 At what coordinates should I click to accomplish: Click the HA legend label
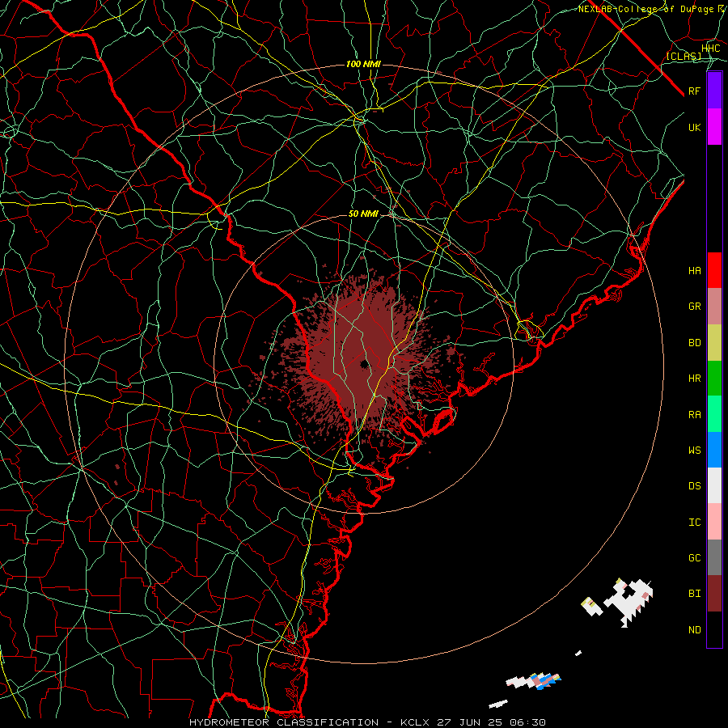(694, 270)
